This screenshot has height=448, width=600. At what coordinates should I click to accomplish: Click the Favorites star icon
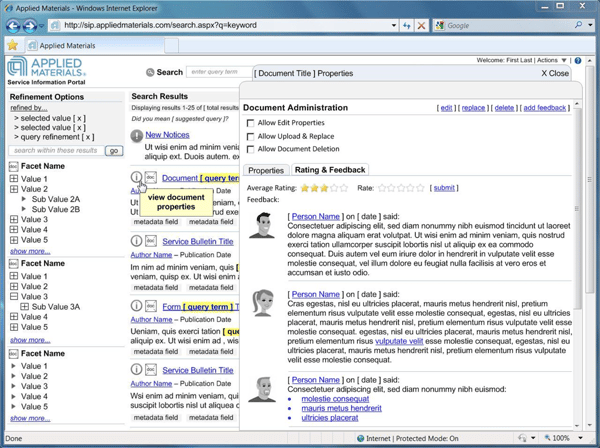click(x=13, y=45)
